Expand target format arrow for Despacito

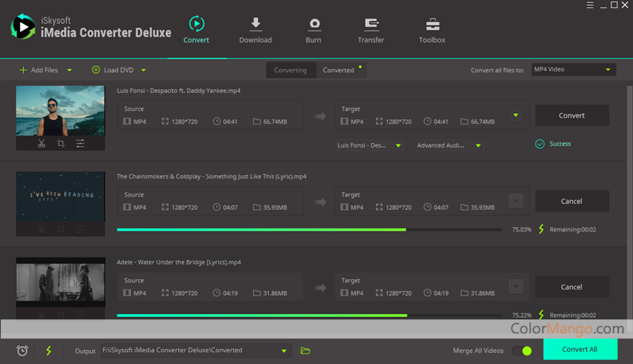pos(515,115)
